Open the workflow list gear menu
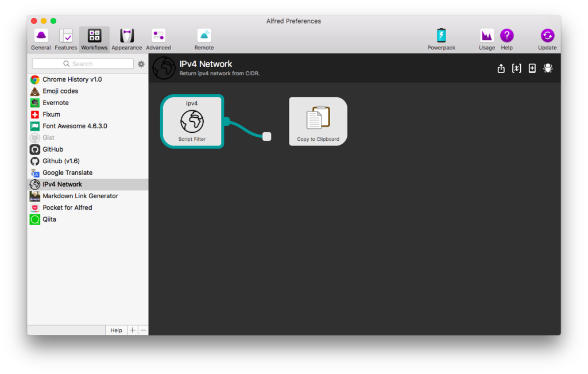Image resolution: width=588 pixels, height=374 pixels. [141, 64]
